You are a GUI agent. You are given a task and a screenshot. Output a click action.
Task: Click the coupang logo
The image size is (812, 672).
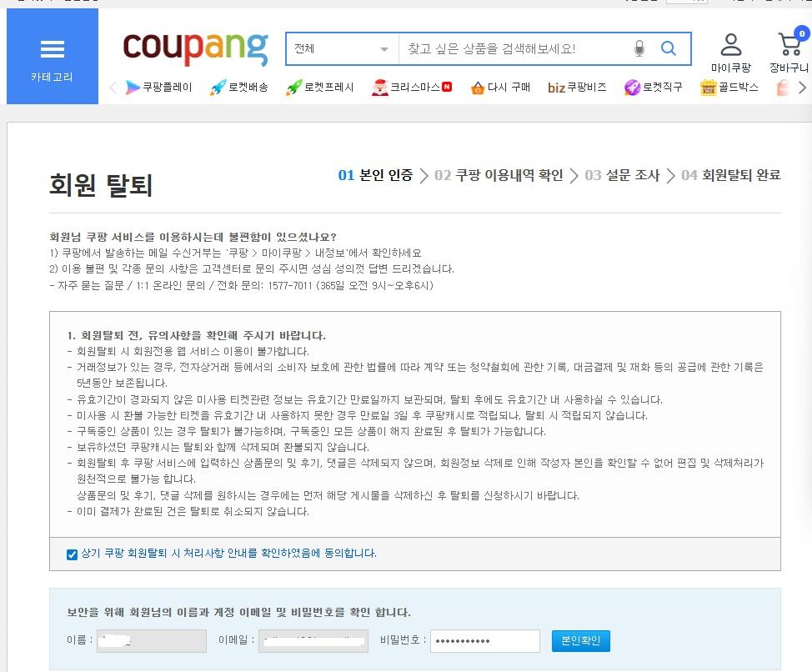coord(196,48)
